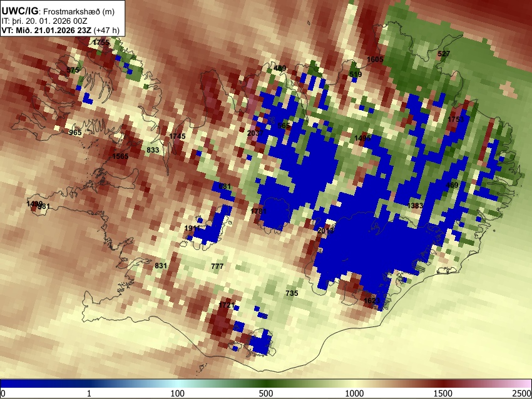Select the 519 map value
532x399 pixels.
tap(356, 74)
